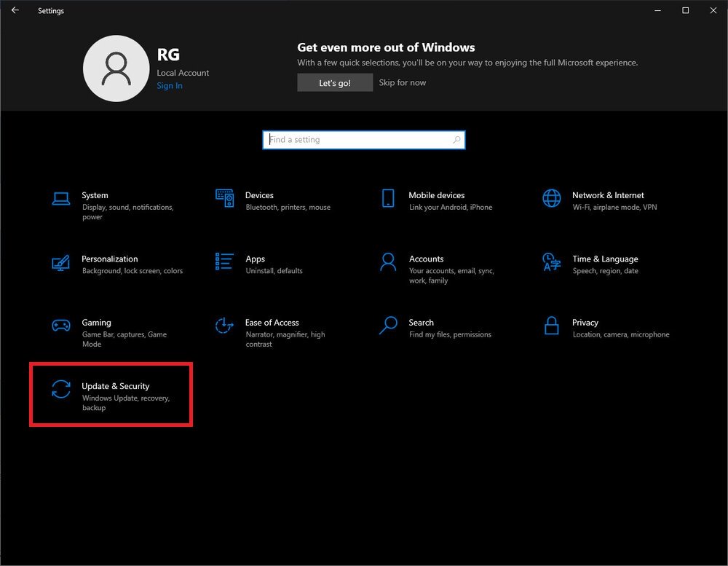Click 'Windows Update, recovery, backup' description
The height and width of the screenshot is (566, 728).
click(x=126, y=403)
